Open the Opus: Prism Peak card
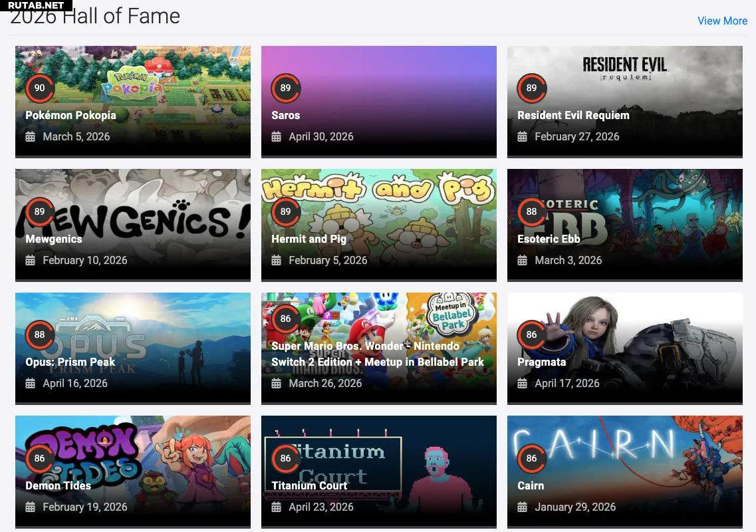This screenshot has height=532, width=756. coord(132,348)
